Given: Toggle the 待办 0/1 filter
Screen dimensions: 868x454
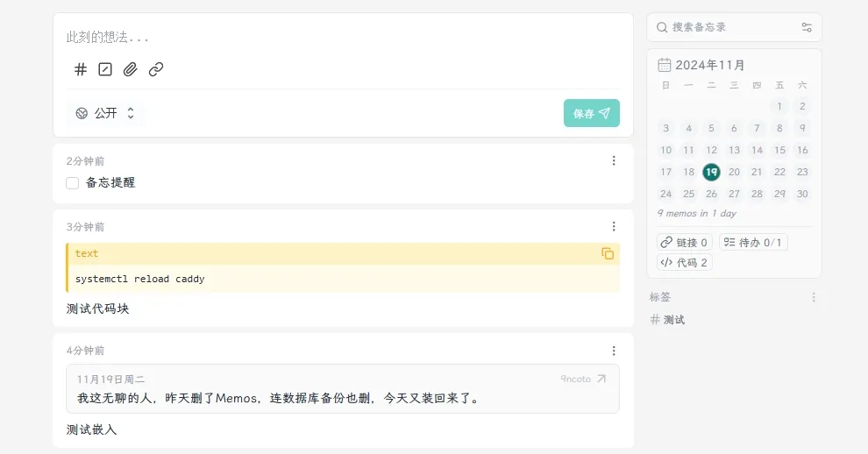Looking at the screenshot, I should [753, 242].
